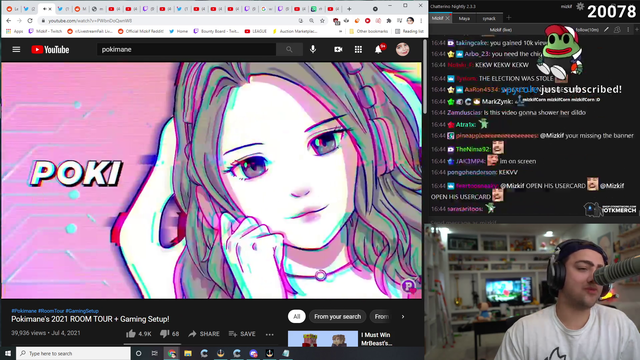The width and height of the screenshot is (640, 360).
Task: Open the 'Mizkif - Twitch' bookmark
Action: (45, 31)
